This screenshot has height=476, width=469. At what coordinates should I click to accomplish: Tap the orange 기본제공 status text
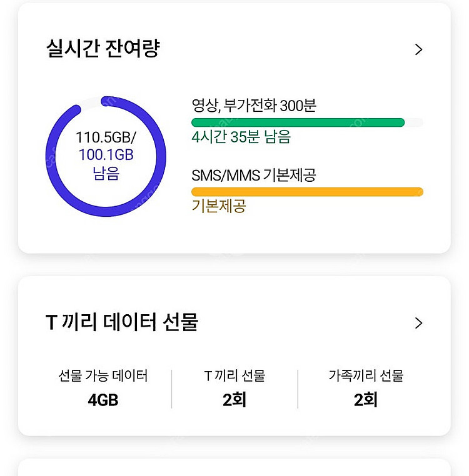[218, 206]
